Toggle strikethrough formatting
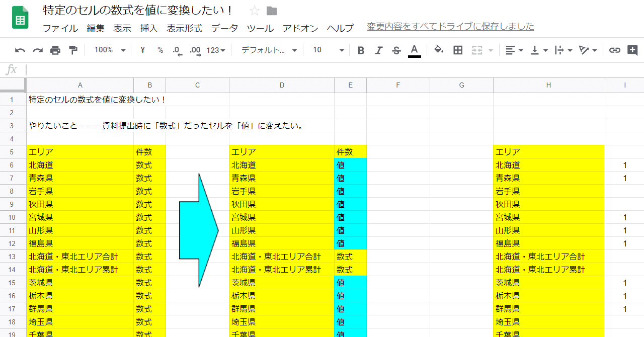Viewport: 644px width, 337px height. pyautogui.click(x=396, y=50)
